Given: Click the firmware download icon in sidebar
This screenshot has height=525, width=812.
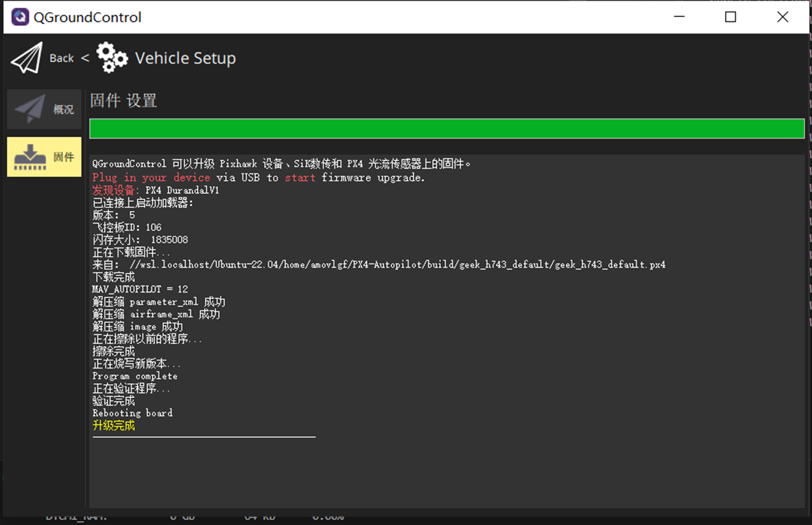Looking at the screenshot, I should 30,157.
